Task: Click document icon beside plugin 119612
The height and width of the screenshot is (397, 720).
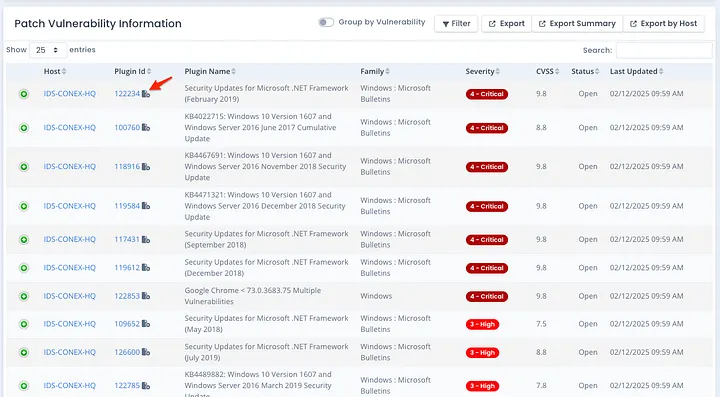Action: 146,268
